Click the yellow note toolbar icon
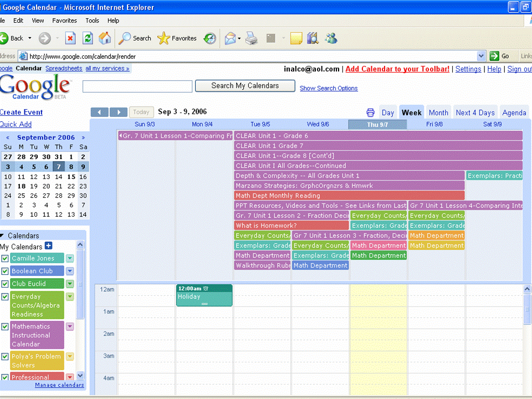Image resolution: width=532 pixels, height=399 pixels. point(296,38)
